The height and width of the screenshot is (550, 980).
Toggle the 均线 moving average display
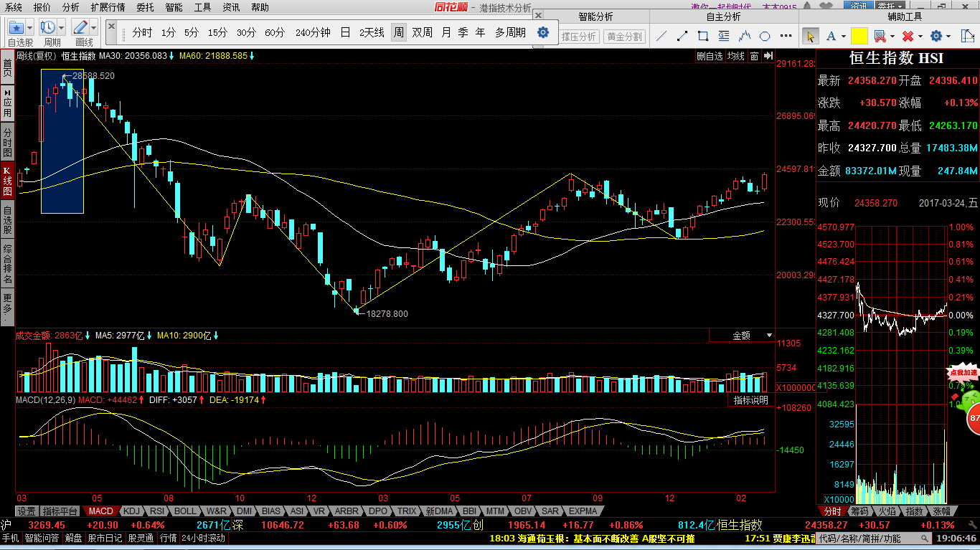point(735,56)
